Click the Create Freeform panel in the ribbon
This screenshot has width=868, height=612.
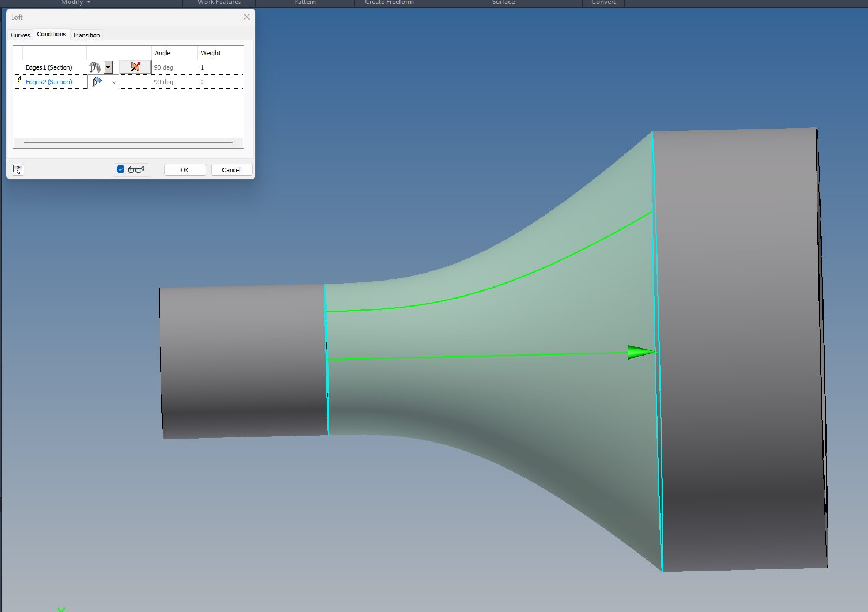coord(388,3)
